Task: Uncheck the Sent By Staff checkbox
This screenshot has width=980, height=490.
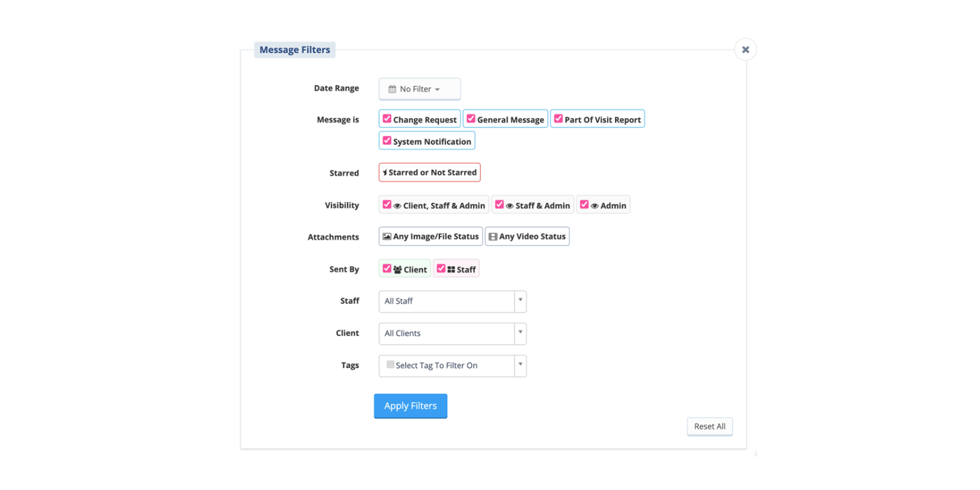Action: [441, 268]
